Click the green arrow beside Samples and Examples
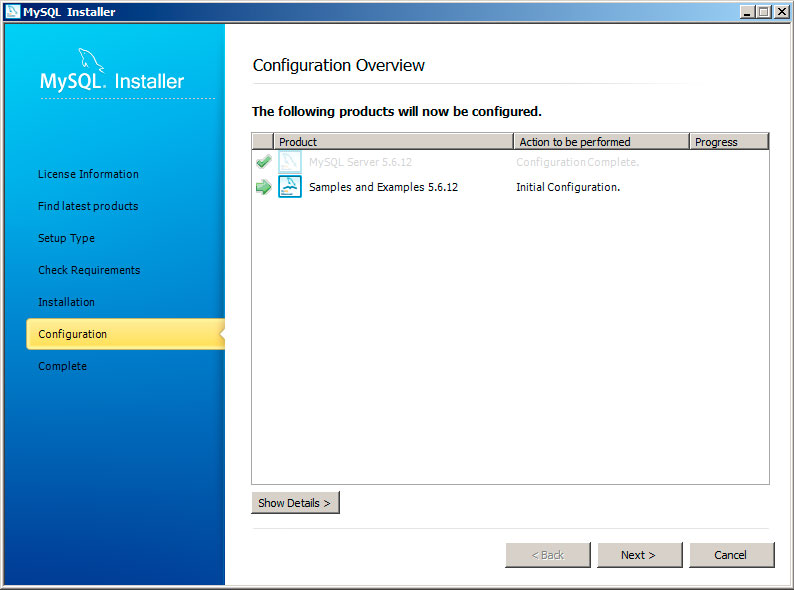The image size is (794, 590). 263,187
